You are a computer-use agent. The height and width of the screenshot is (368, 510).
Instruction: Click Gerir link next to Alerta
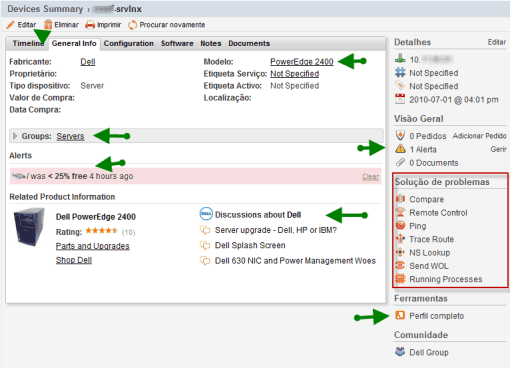(499, 149)
